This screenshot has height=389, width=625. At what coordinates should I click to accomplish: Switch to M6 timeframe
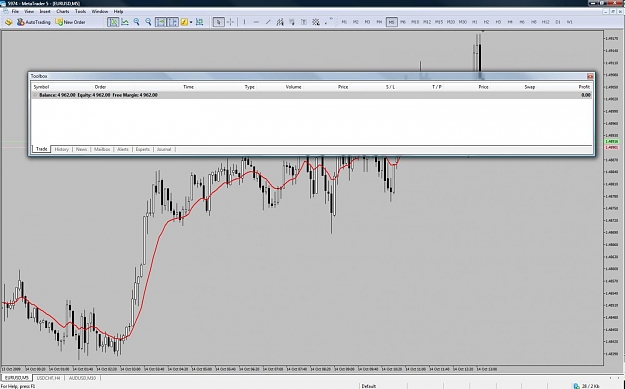click(403, 22)
